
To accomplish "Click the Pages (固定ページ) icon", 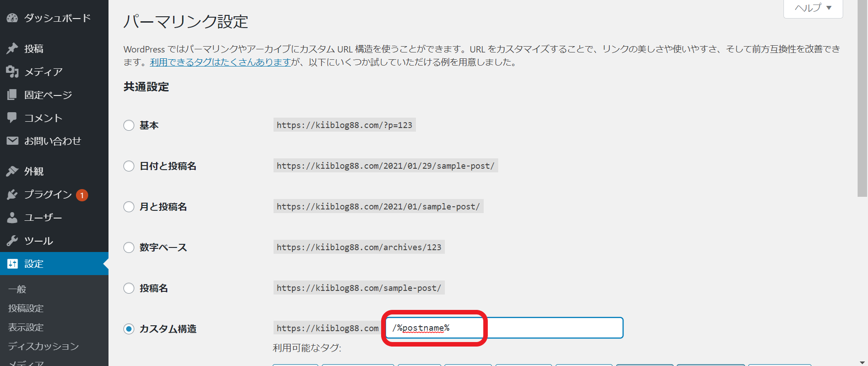I will click(12, 95).
